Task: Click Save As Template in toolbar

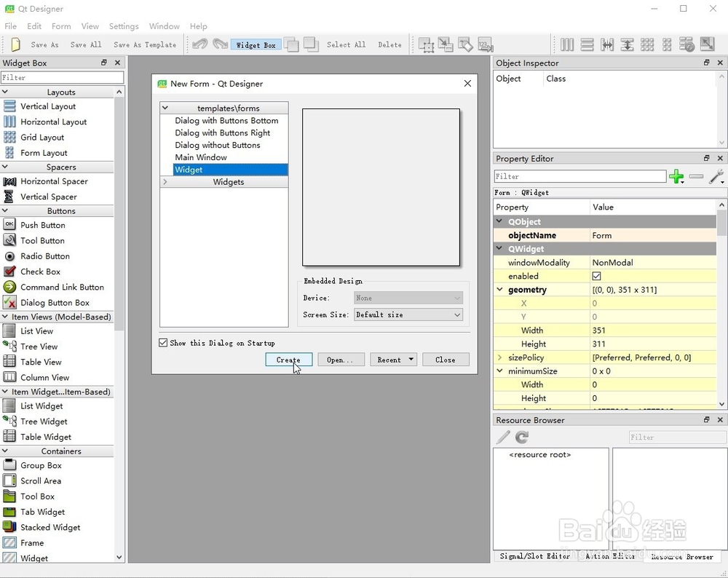Action: point(145,44)
